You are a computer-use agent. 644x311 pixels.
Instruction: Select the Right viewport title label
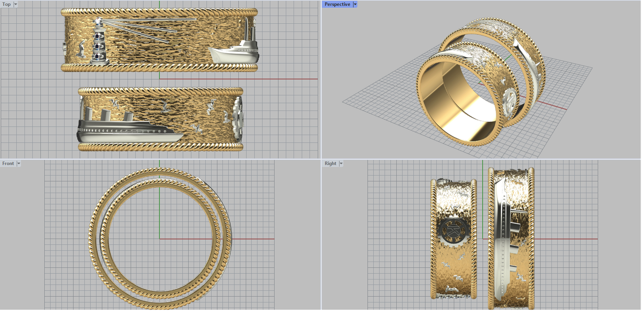tap(330, 164)
